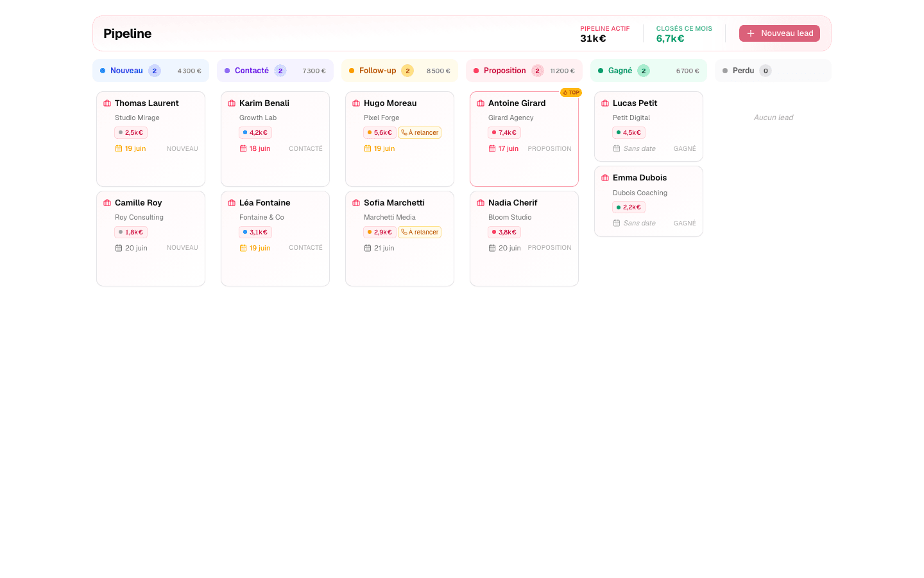Click briefcase icon beside Léa Fontaine
Screen dimensions: 924x578
point(232,203)
